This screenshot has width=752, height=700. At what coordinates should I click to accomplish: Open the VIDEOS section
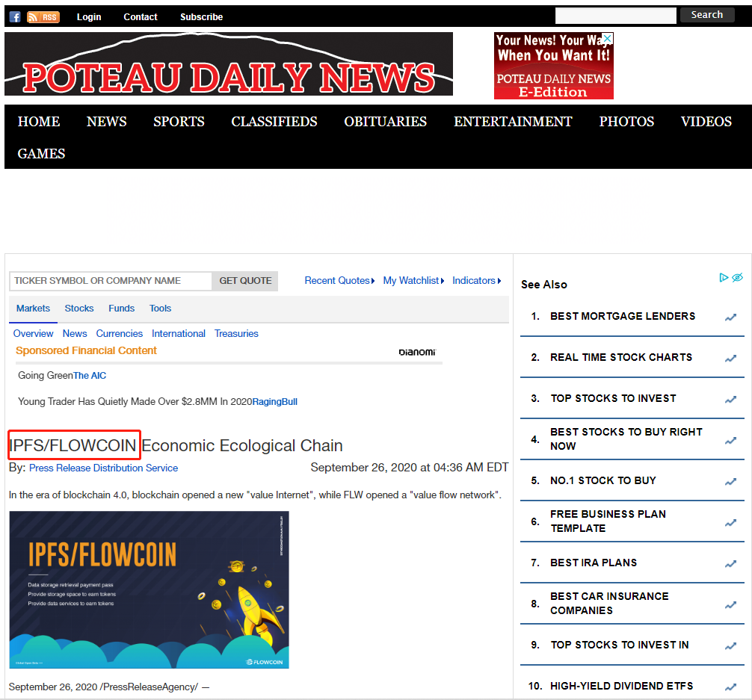[x=706, y=122]
